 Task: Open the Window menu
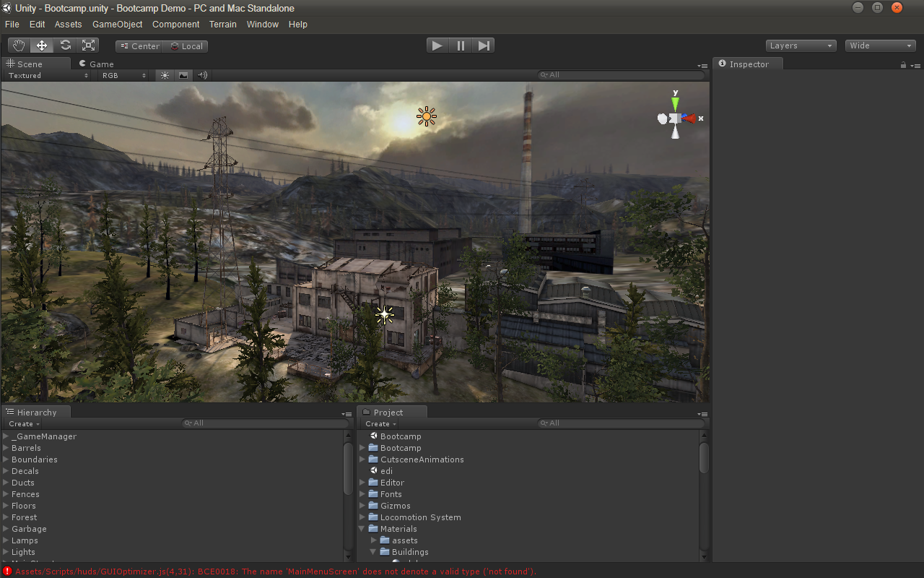(263, 25)
